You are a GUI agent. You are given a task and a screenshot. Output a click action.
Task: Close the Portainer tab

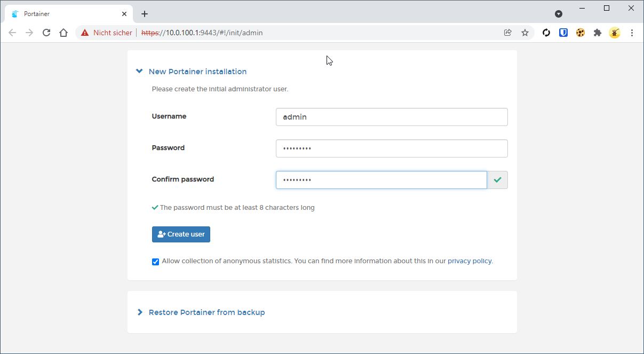[x=124, y=14]
